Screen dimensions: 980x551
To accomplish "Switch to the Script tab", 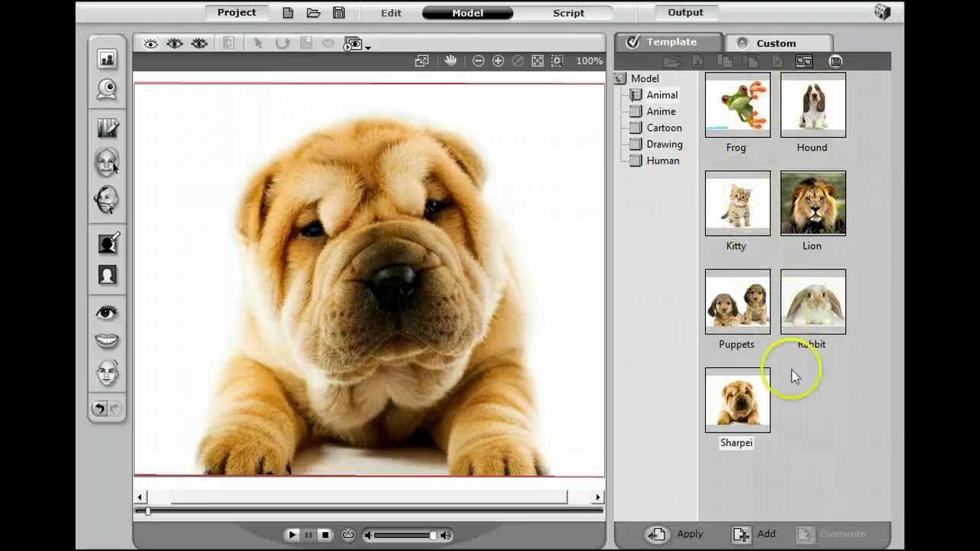I will (x=569, y=13).
